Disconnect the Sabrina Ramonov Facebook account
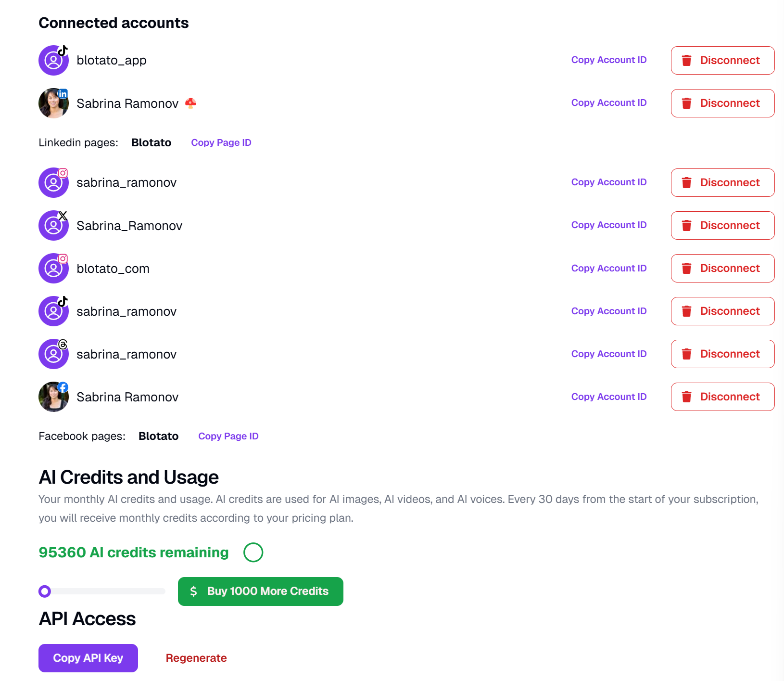The height and width of the screenshot is (681, 784). tap(722, 397)
